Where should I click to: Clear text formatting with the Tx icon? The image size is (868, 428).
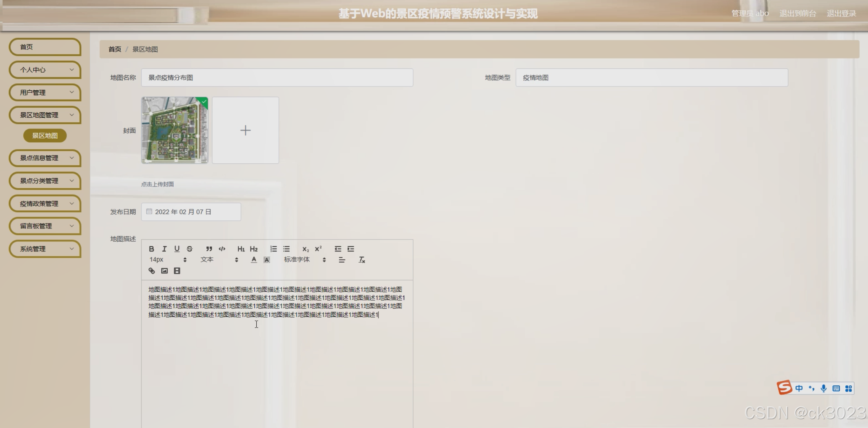point(362,260)
